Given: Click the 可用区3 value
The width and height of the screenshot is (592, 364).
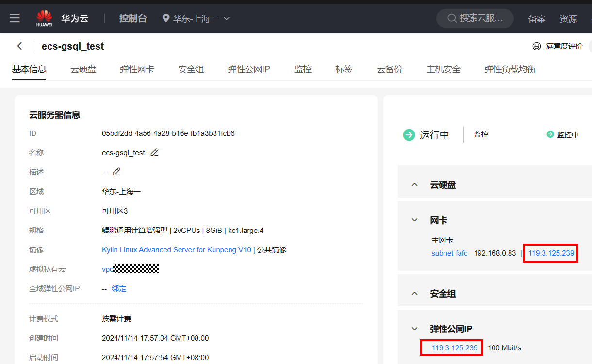Looking at the screenshot, I should [115, 211].
